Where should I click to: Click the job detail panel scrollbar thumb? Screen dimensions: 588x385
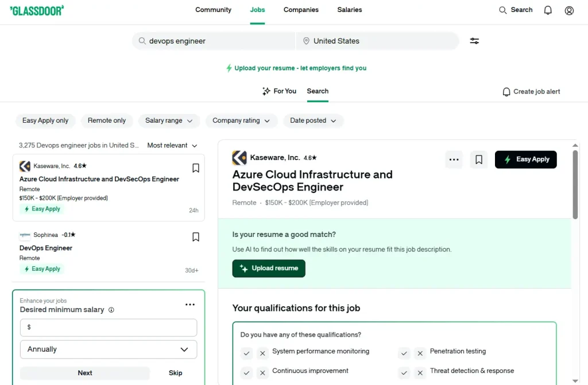point(575,184)
